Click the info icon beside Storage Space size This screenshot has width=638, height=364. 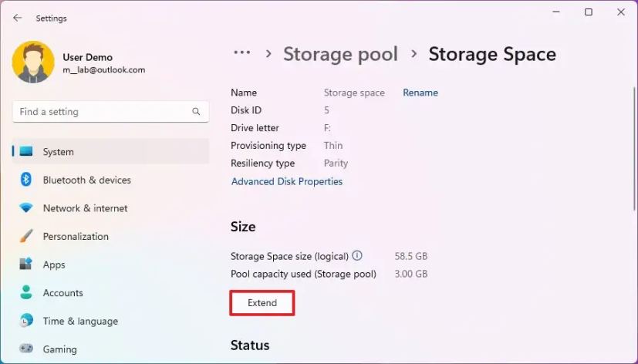357,255
